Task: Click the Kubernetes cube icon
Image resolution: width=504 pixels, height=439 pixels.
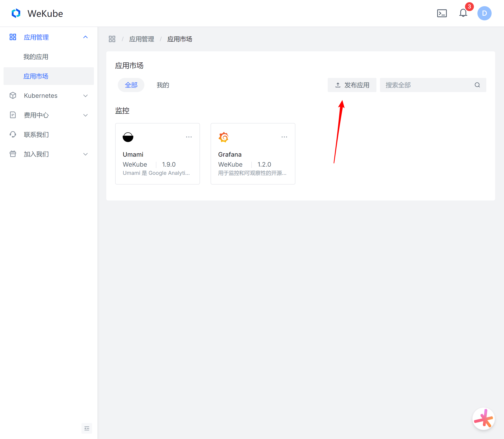Action: tap(13, 96)
